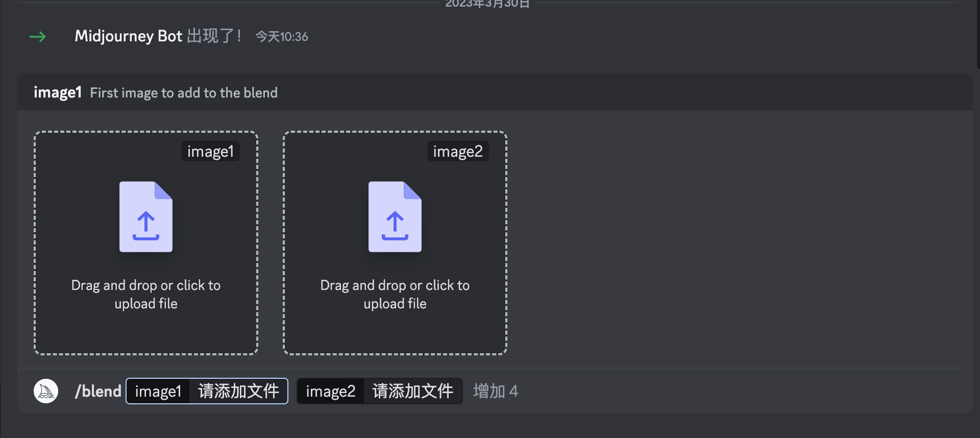Click the /blend command name
The image size is (980, 438).
[x=98, y=391]
